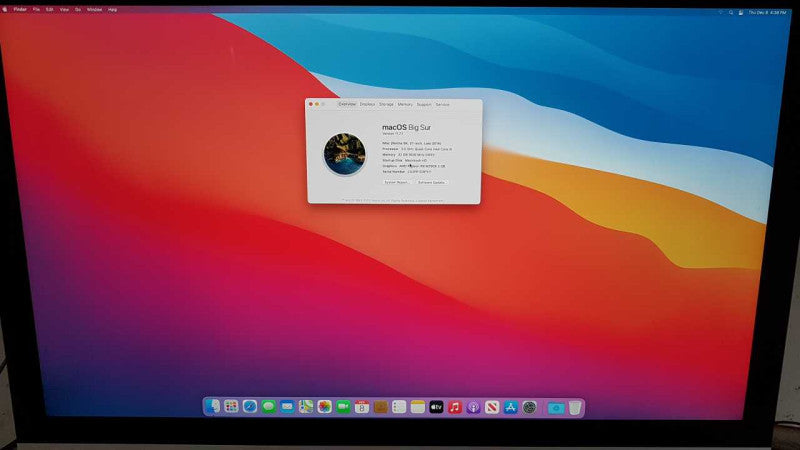Open the View menu
This screenshot has width=800, height=450.
click(64, 9)
